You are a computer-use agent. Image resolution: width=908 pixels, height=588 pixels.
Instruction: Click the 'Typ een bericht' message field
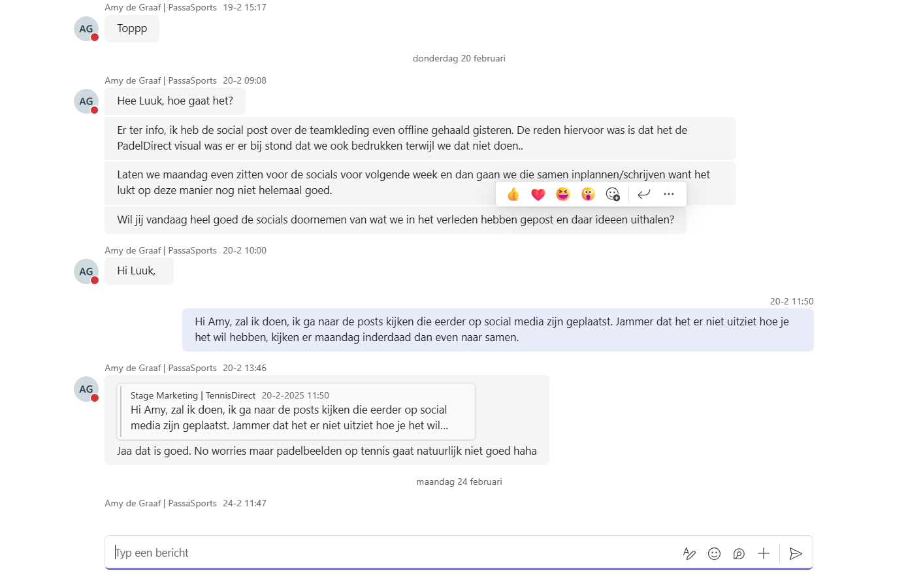(392, 553)
